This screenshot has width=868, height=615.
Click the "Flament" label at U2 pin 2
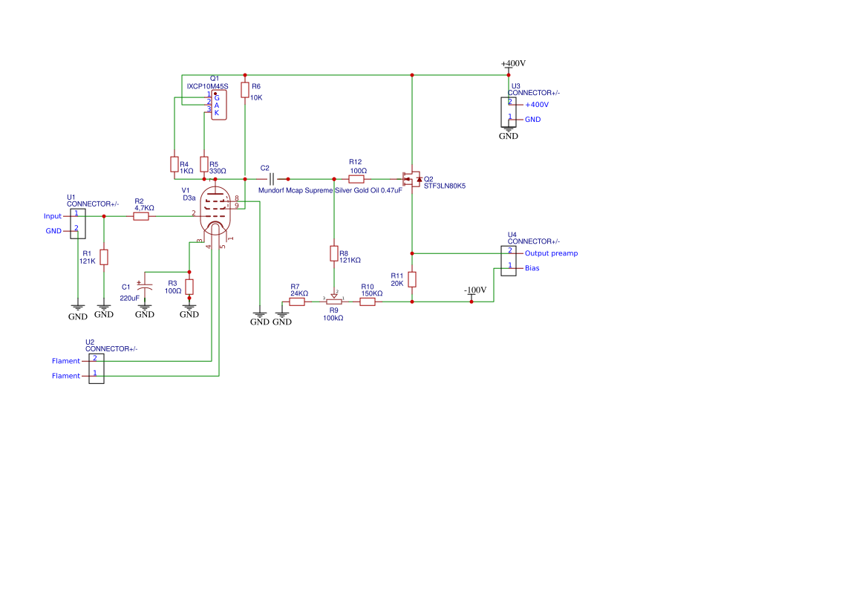pyautogui.click(x=66, y=361)
